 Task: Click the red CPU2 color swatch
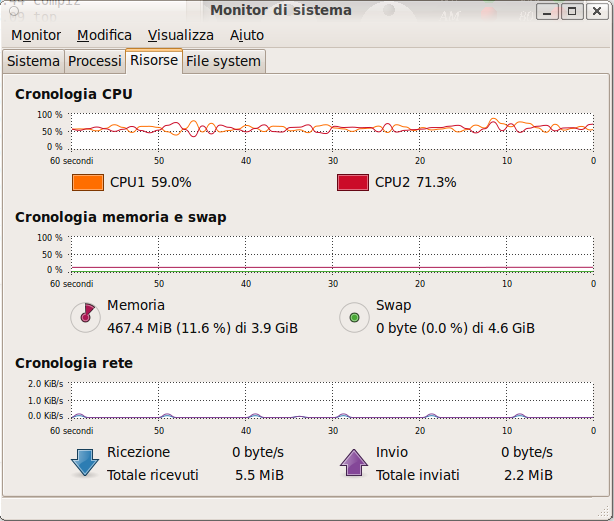tap(352, 182)
